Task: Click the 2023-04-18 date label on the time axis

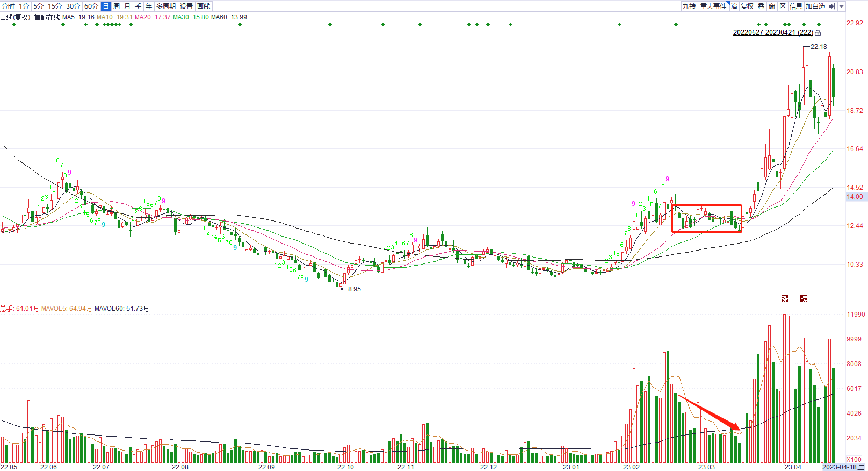Action: pyautogui.click(x=843, y=467)
